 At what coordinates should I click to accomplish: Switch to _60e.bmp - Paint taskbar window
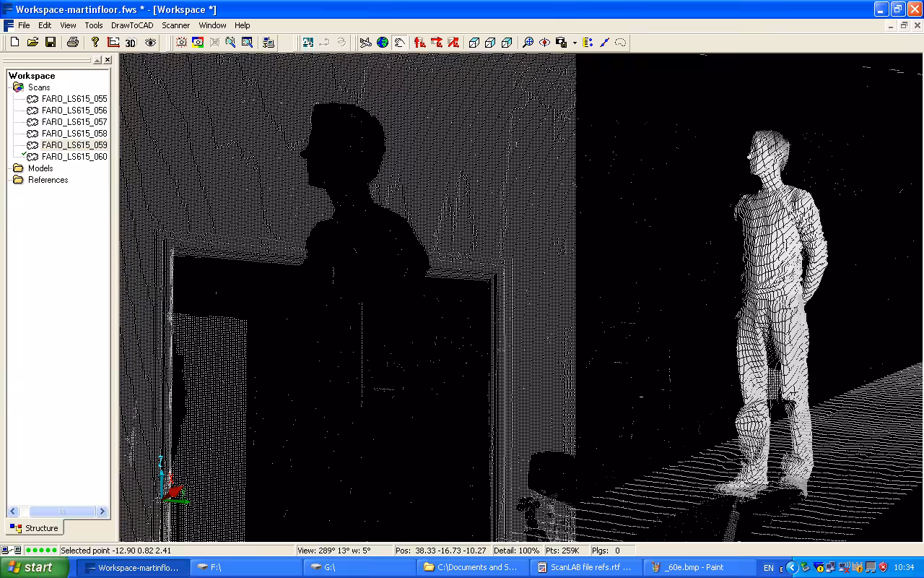[x=699, y=567]
